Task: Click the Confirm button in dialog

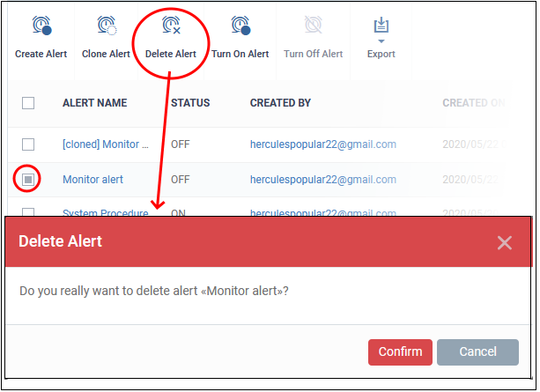Action: 400,352
